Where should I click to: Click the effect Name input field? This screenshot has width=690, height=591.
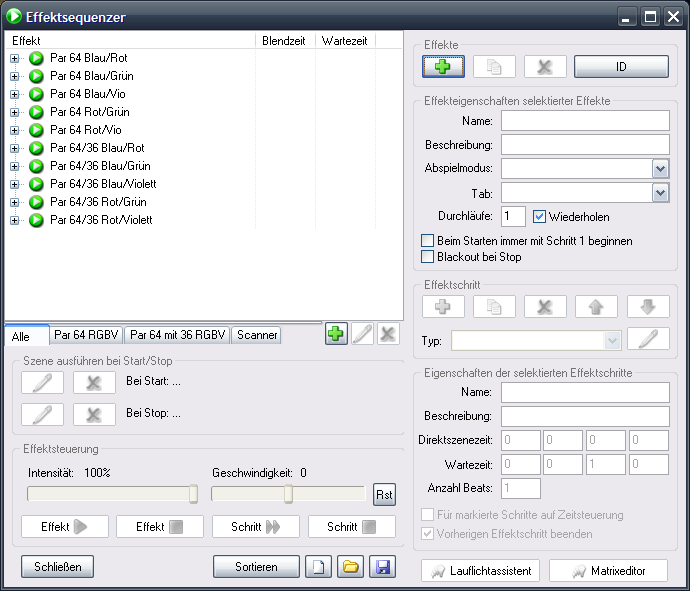[x=585, y=121]
